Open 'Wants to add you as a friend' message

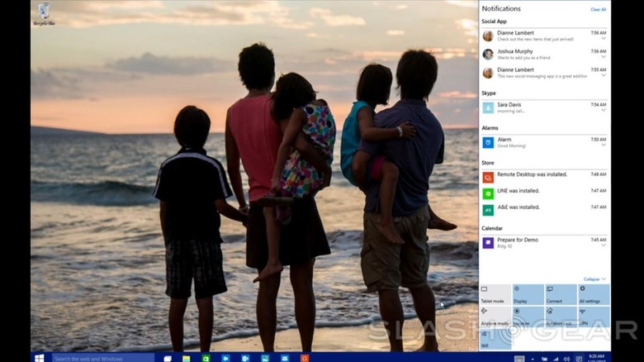tap(523, 58)
